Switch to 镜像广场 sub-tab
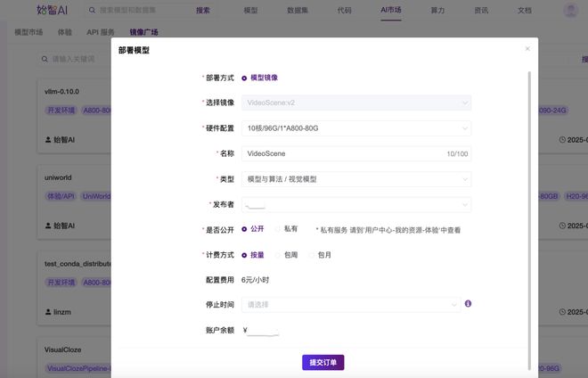The height and width of the screenshot is (378, 588). click(144, 32)
